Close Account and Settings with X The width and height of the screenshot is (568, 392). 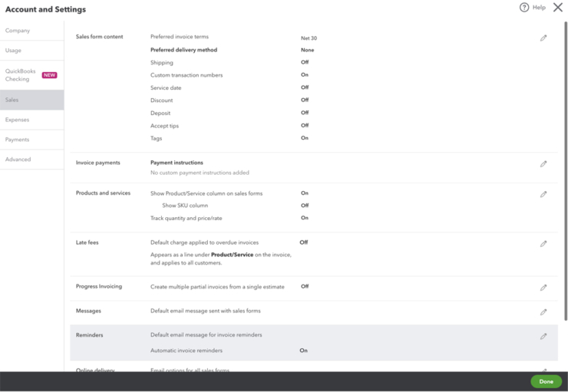click(x=558, y=8)
